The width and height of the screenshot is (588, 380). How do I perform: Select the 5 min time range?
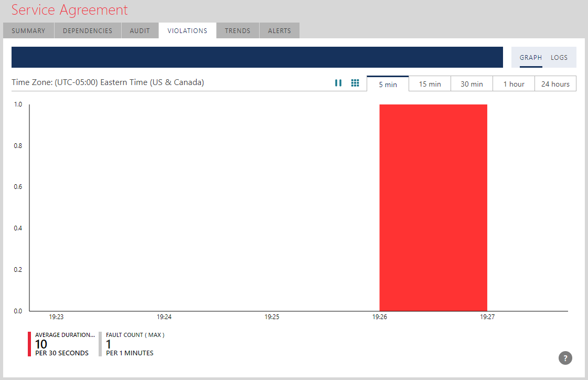388,84
